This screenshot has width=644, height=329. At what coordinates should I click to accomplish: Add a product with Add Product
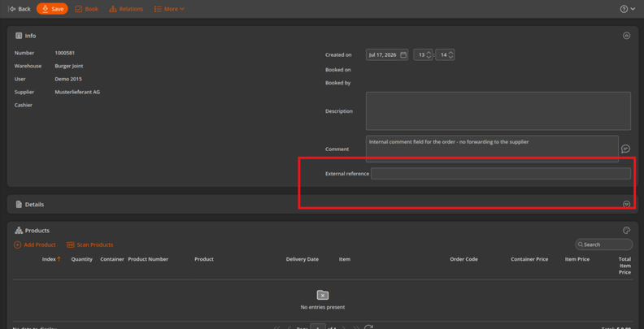[x=35, y=245]
